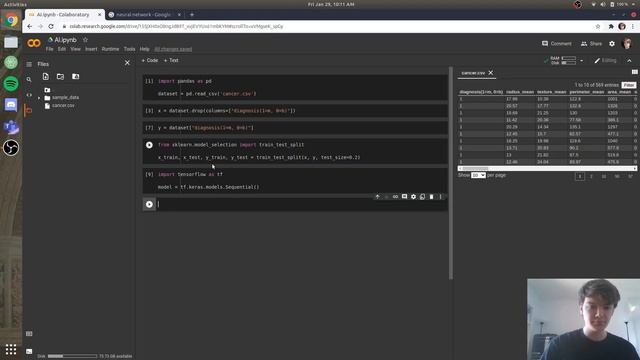Open the Editing mode dropdown
The height and width of the screenshot is (360, 640).
point(605,60)
